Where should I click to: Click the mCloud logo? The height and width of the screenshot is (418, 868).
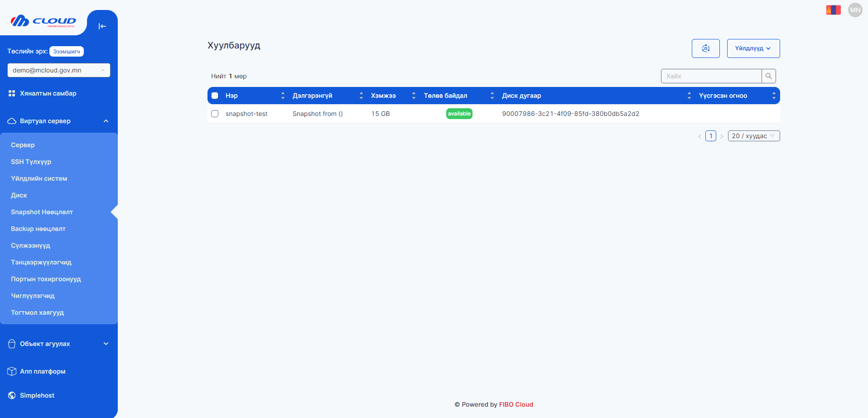43,21
